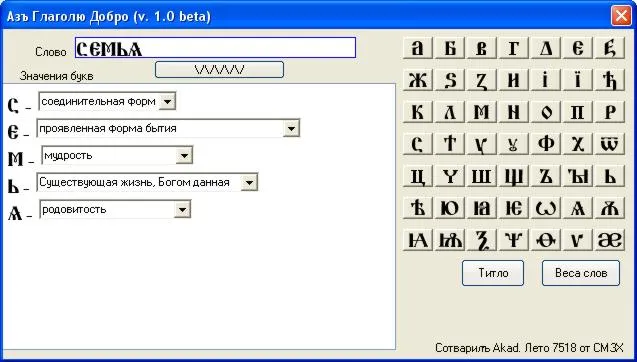Insert the iotated big yus (Ѭ)
637x362 pixels.
pos(450,240)
